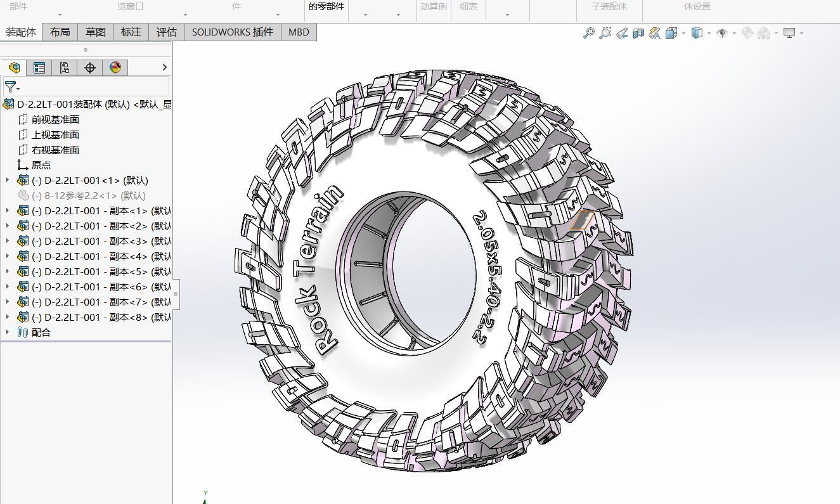Click the Rock Terrain embossed sidewall text

tap(320, 269)
